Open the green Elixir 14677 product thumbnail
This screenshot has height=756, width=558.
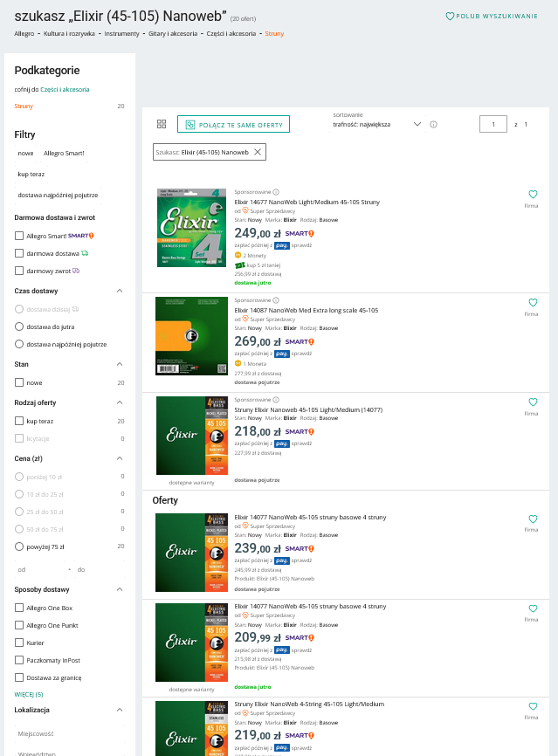click(191, 228)
